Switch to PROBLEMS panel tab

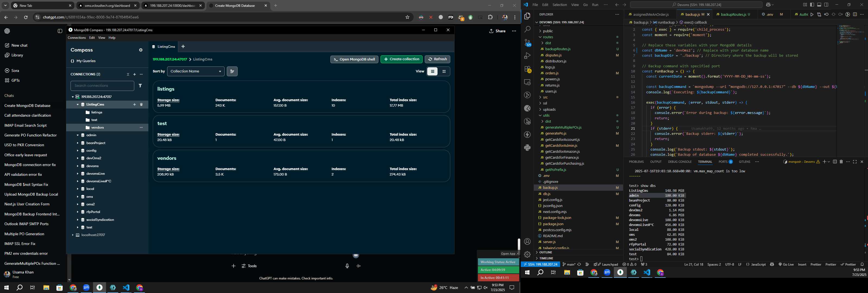(636, 162)
